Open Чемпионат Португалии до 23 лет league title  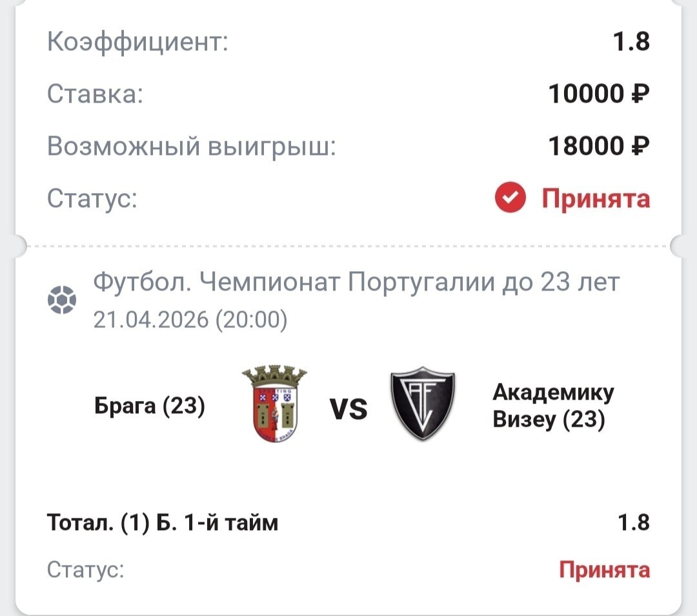point(356,282)
